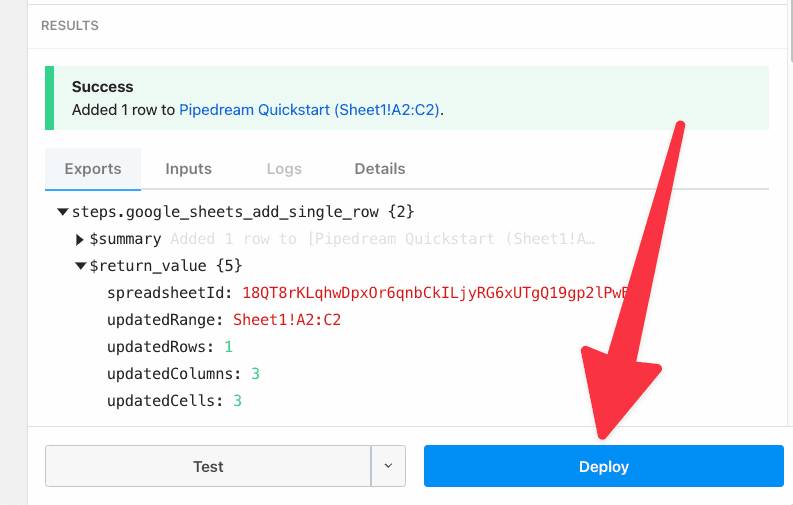This screenshot has height=505, width=793.
Task: Click the RESULTS section header
Action: tap(70, 25)
